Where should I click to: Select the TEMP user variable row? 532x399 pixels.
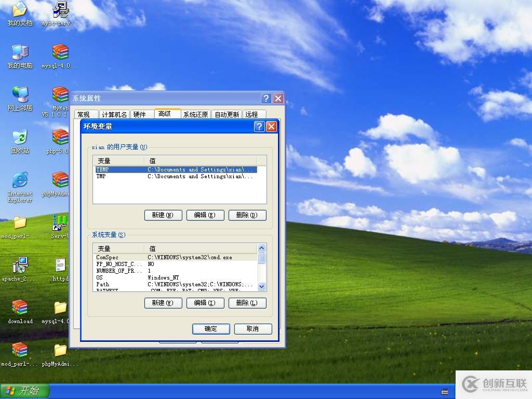(119, 169)
